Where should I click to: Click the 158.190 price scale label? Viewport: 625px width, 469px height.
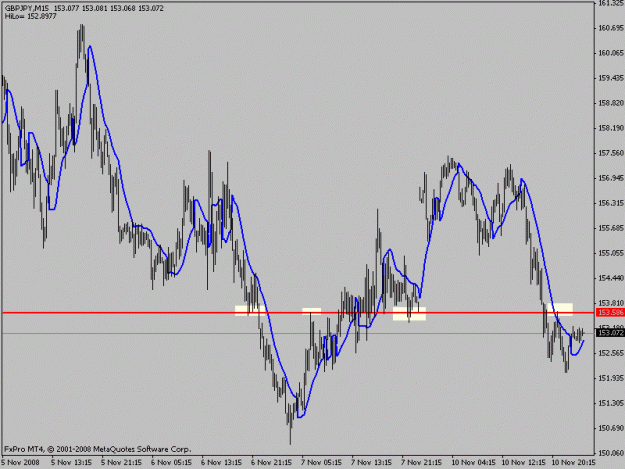coord(611,128)
